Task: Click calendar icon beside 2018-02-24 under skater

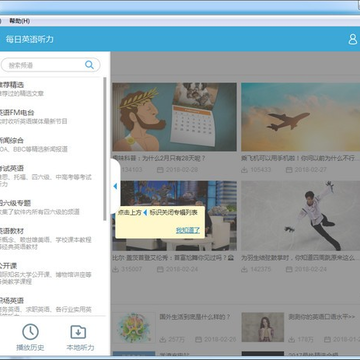Action: (x=289, y=269)
